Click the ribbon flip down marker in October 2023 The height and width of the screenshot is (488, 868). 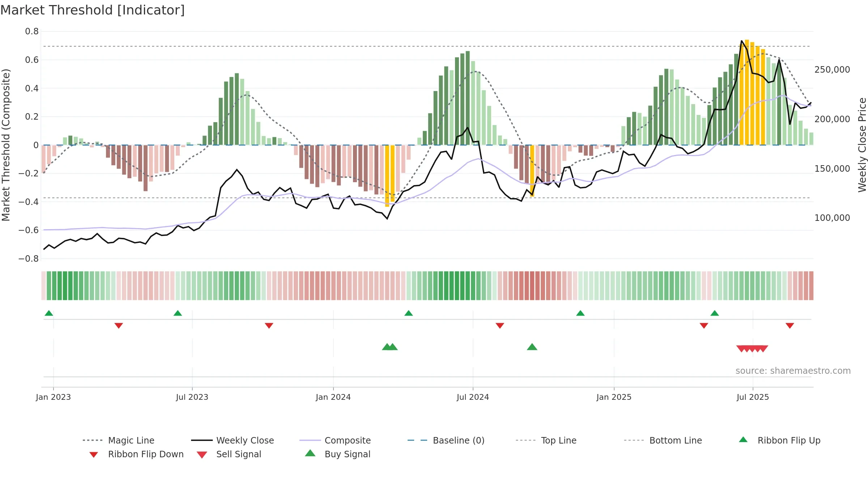tap(269, 326)
